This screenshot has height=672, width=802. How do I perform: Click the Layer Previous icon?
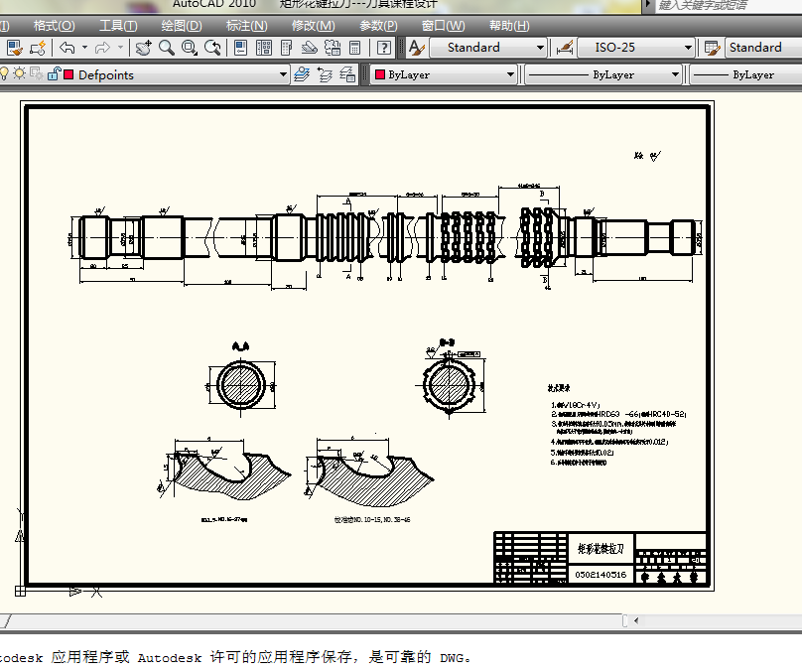(325, 75)
